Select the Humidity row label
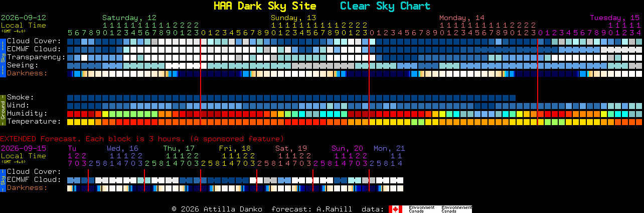Viewport: 644px width, 213px height. [x=27, y=114]
